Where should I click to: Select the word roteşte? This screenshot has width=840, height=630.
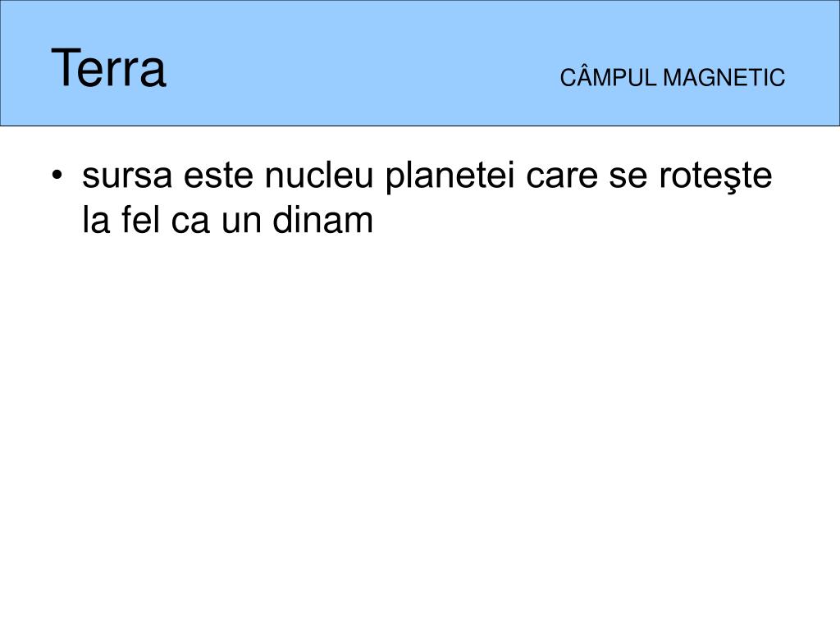715,176
